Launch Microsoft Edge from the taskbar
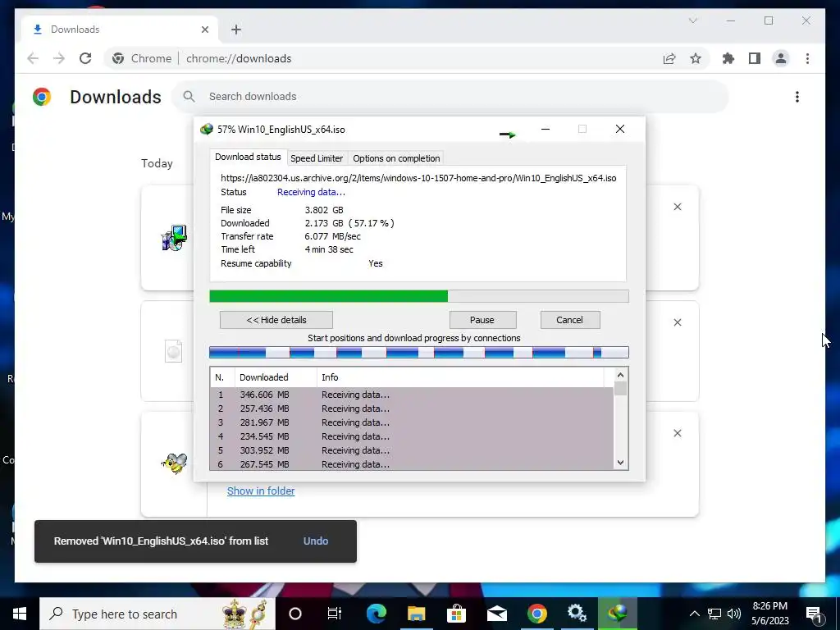This screenshot has width=840, height=630. coord(376,614)
